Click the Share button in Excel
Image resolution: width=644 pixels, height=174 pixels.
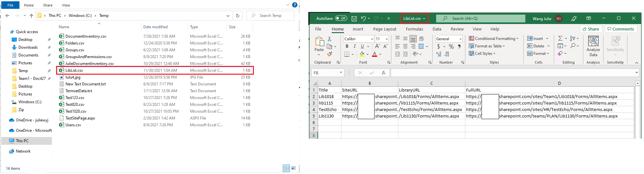(591, 29)
